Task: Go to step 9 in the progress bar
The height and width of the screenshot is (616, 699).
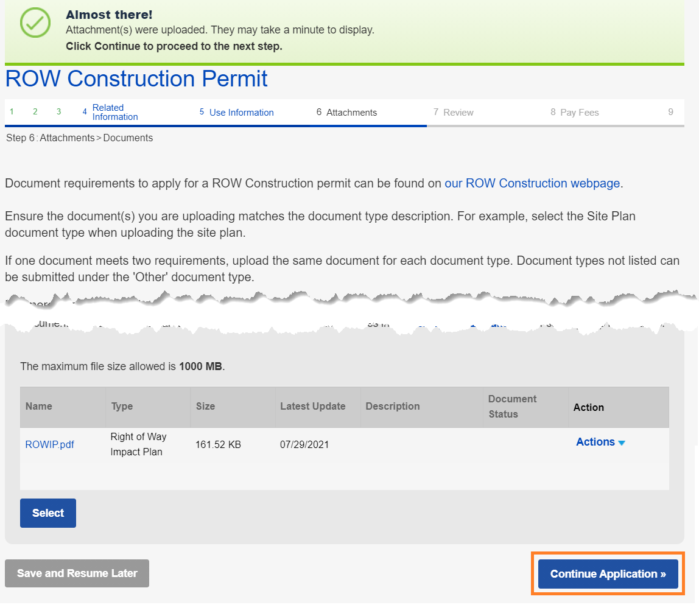Action: [x=670, y=112]
